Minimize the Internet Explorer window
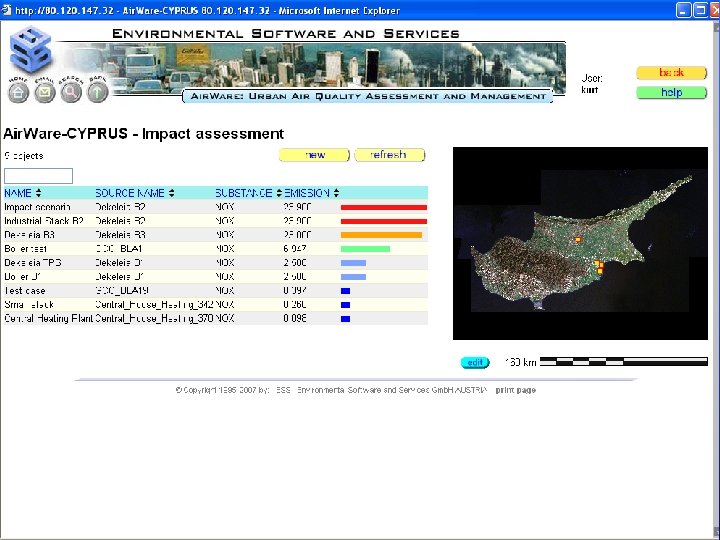This screenshot has height=540, width=720. click(x=683, y=10)
